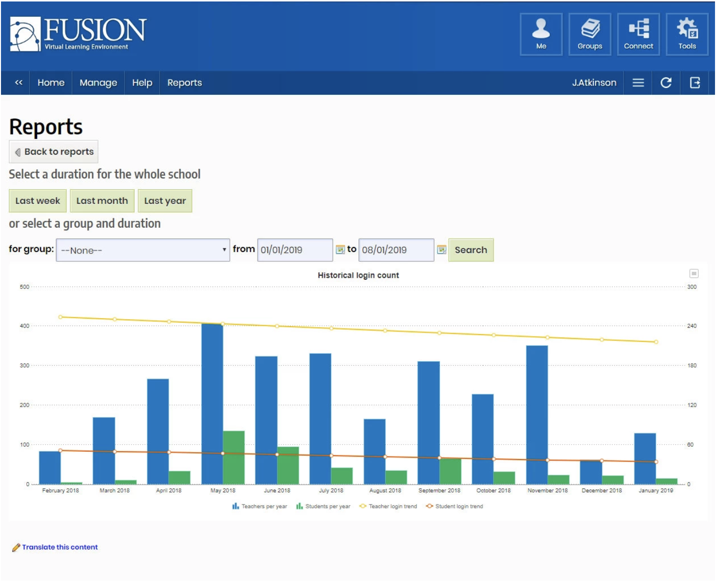The image size is (716, 588).
Task: Click the refresh icon in navigation bar
Action: pyautogui.click(x=666, y=83)
